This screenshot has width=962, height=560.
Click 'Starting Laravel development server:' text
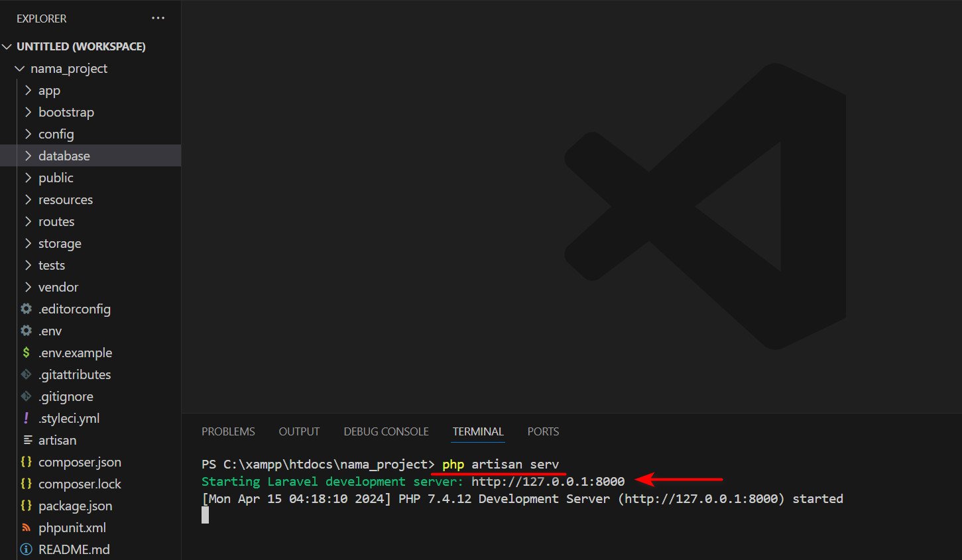click(332, 481)
